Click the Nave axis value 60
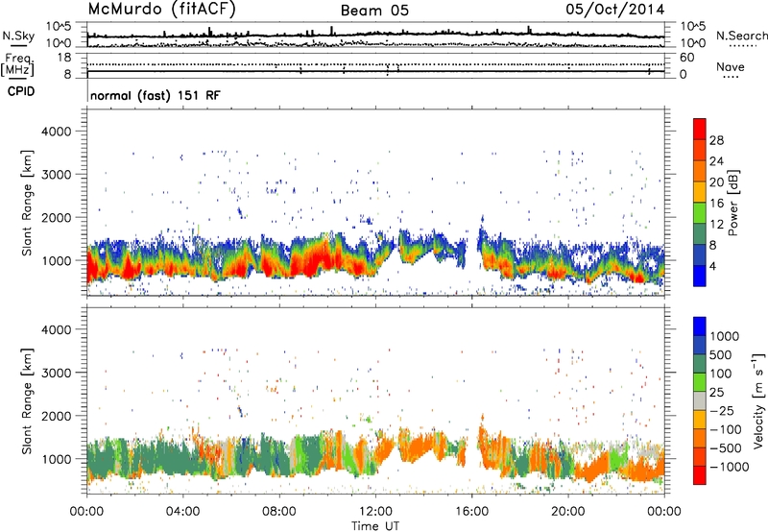Image resolution: width=768 pixels, height=532 pixels. 686,58
